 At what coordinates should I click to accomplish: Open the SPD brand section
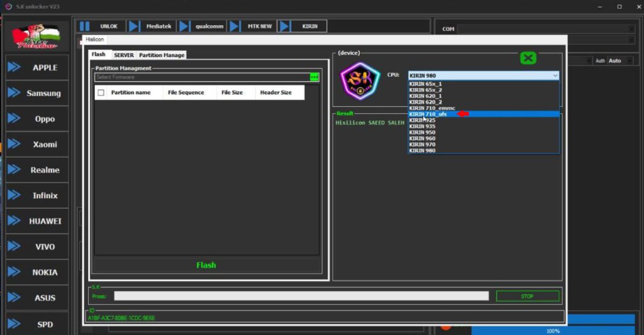37,324
